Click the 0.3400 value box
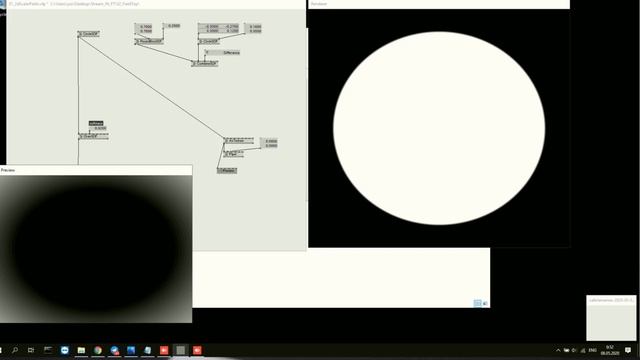The width and height of the screenshot is (640, 360). [x=253, y=28]
